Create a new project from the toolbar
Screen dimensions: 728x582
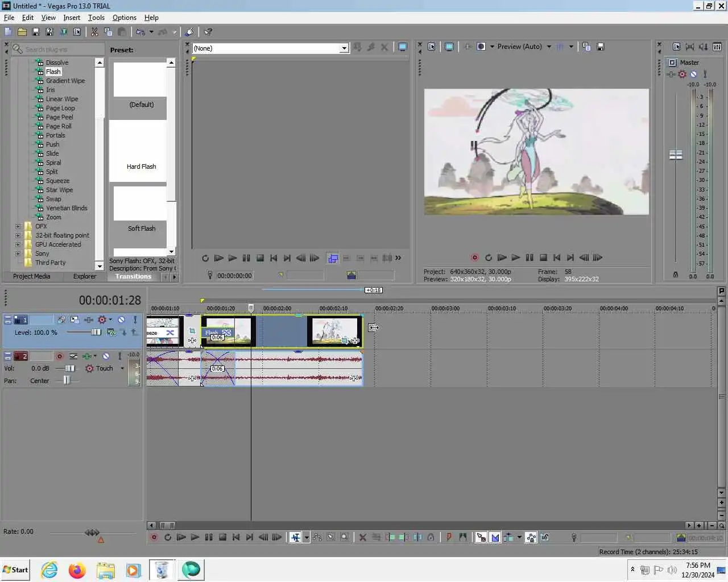point(8,32)
